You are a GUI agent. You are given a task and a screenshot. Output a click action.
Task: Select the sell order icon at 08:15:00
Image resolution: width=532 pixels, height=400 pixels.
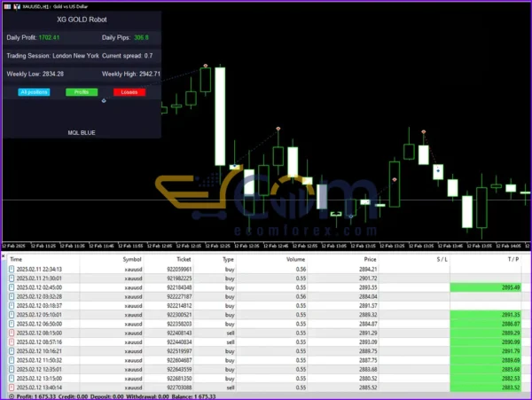coord(12,333)
